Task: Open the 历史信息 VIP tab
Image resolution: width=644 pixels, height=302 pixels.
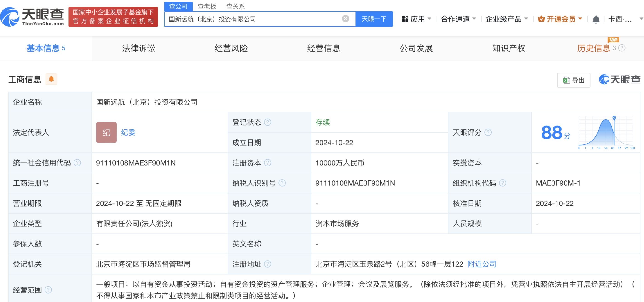Action: (x=594, y=48)
